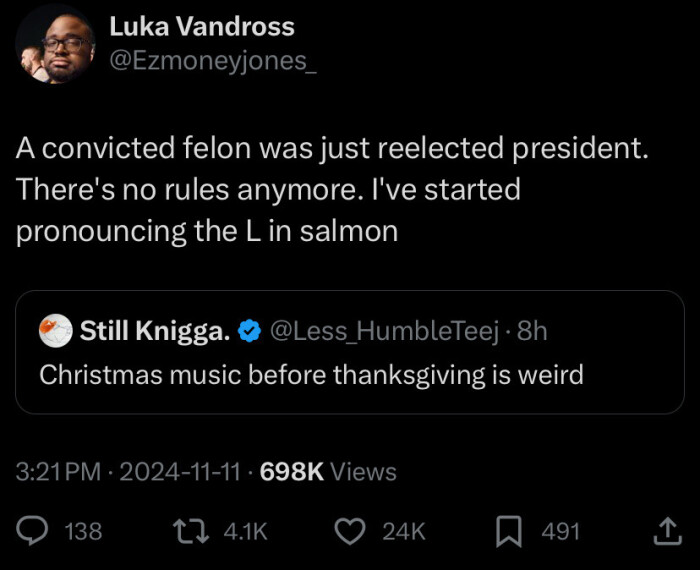The width and height of the screenshot is (700, 570).
Task: Click the 3:21 PM post timestamp
Action: pos(60,472)
